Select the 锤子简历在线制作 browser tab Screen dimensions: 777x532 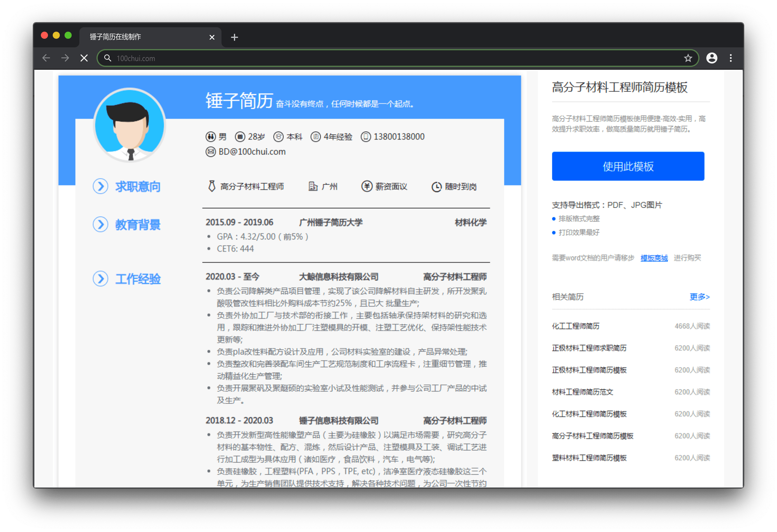150,37
